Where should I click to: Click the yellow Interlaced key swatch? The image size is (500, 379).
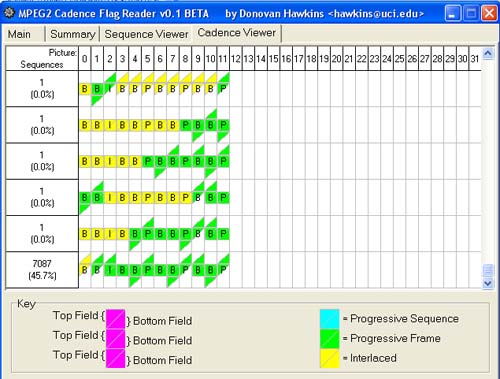[329, 358]
